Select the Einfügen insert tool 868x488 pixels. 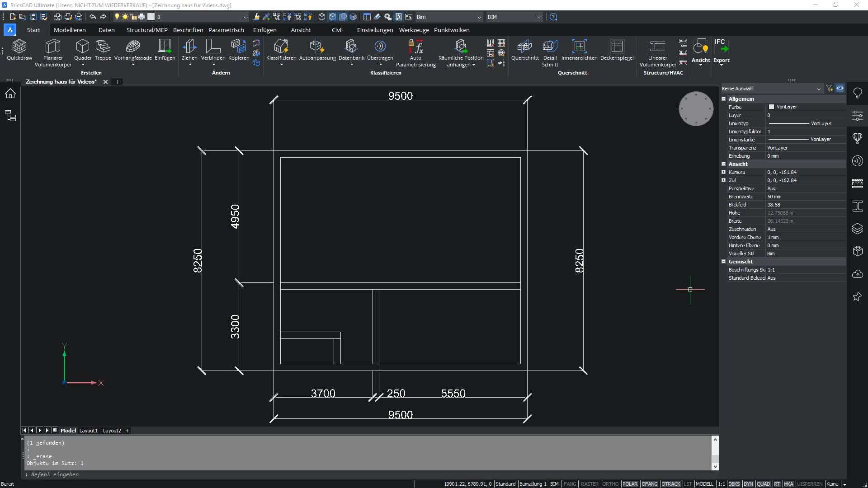point(165,50)
